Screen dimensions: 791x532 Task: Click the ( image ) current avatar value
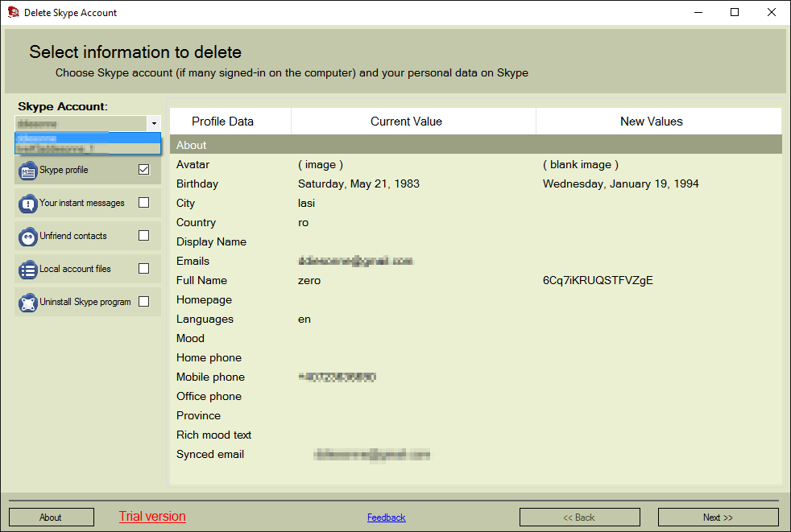321,164
